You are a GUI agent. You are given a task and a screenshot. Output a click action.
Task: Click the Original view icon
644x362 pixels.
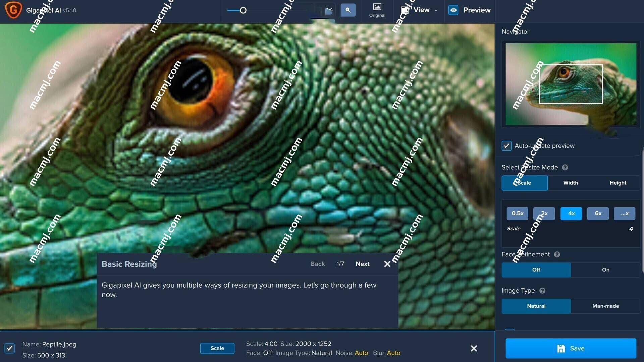click(x=377, y=10)
